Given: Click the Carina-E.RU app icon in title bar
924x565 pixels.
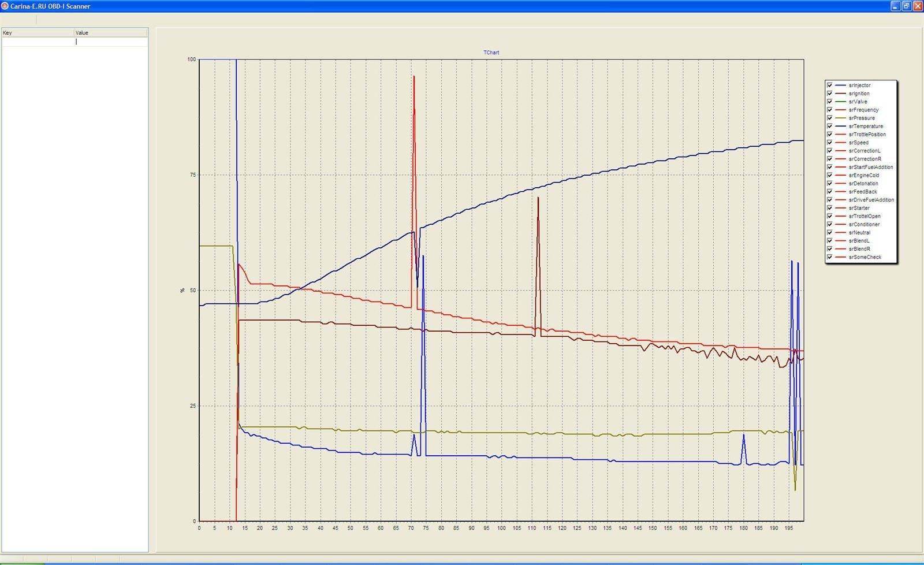Looking at the screenshot, I should click(5, 6).
